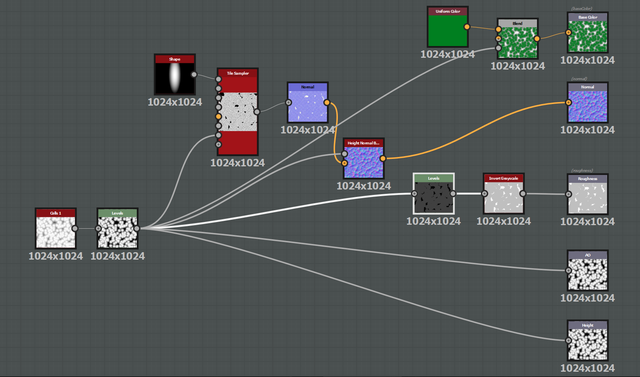Click the highlighted Levels node's input connector
This screenshot has width=640, height=377.
click(x=414, y=193)
